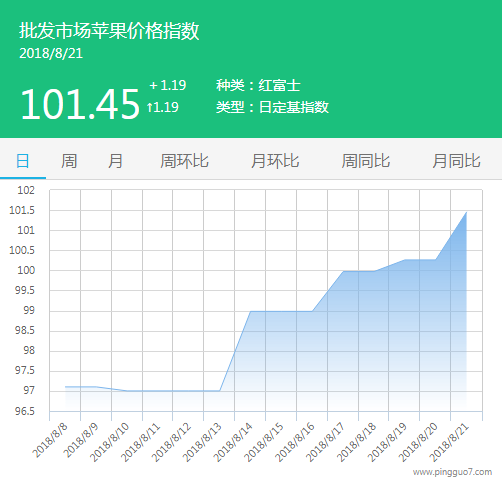Click the 101.45 index value

point(80,104)
